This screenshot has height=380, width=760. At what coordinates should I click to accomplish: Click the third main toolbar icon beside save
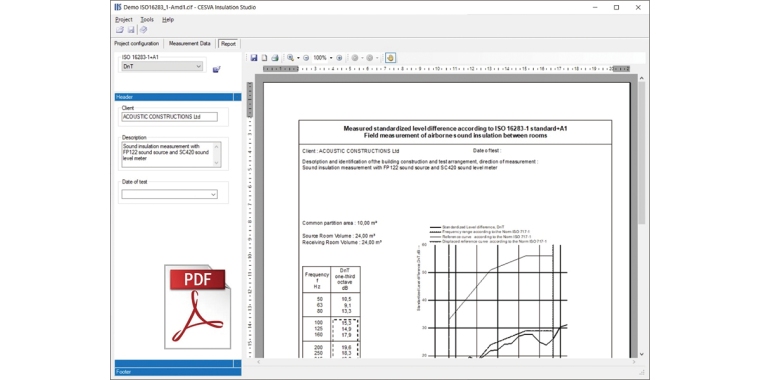[x=143, y=30]
